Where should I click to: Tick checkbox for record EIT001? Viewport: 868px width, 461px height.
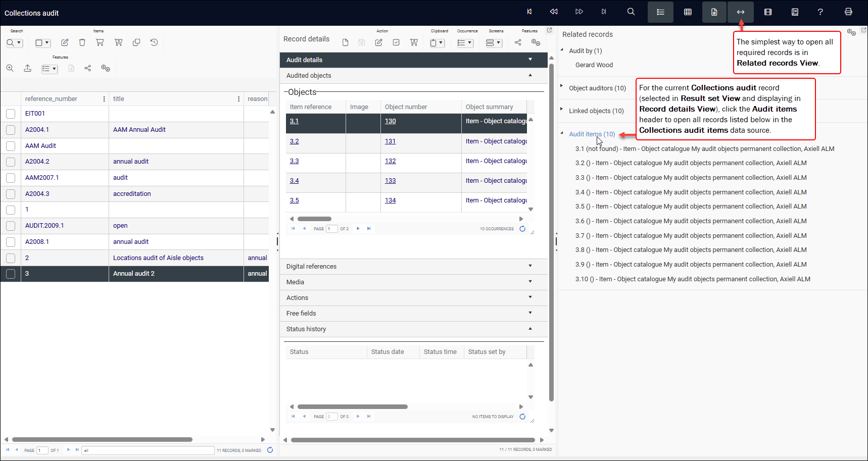(x=11, y=114)
